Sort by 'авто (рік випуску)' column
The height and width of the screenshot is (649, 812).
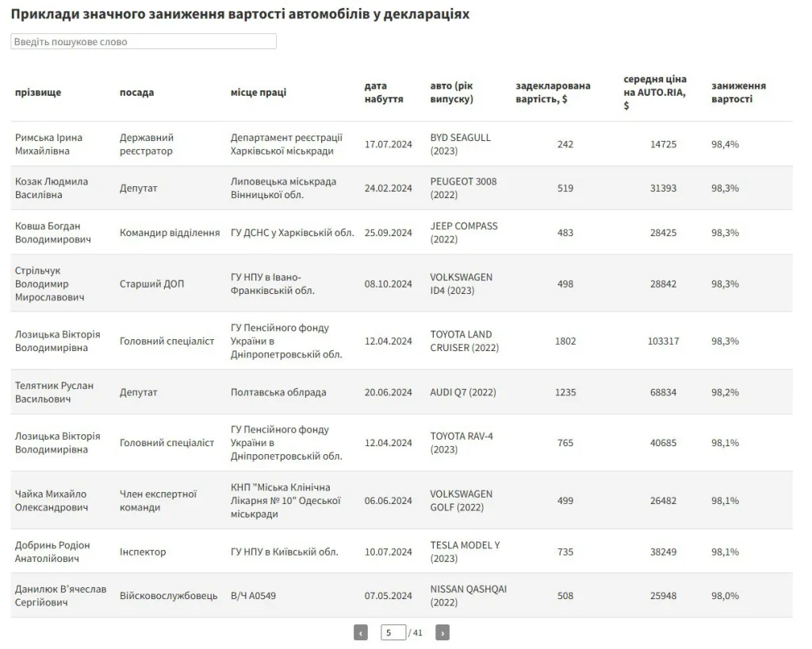[x=450, y=91]
